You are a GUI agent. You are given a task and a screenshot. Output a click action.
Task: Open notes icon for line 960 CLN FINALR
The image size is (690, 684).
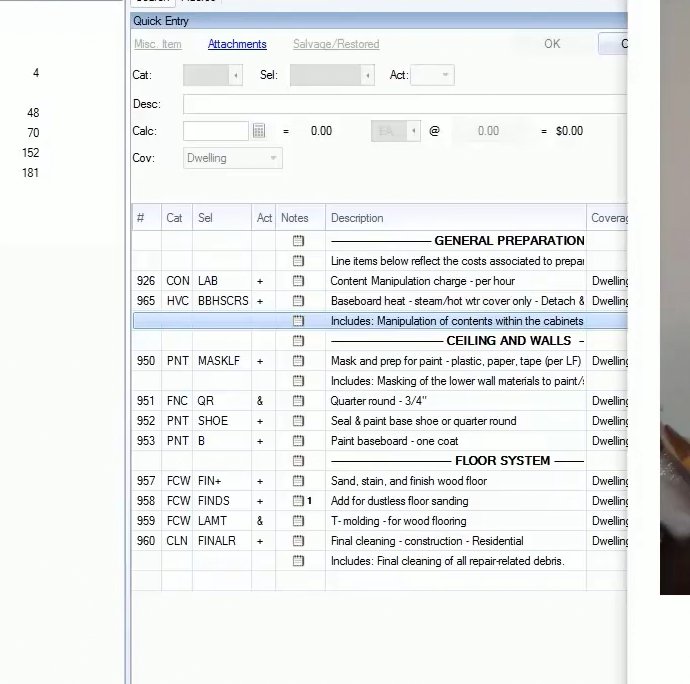[x=298, y=541]
